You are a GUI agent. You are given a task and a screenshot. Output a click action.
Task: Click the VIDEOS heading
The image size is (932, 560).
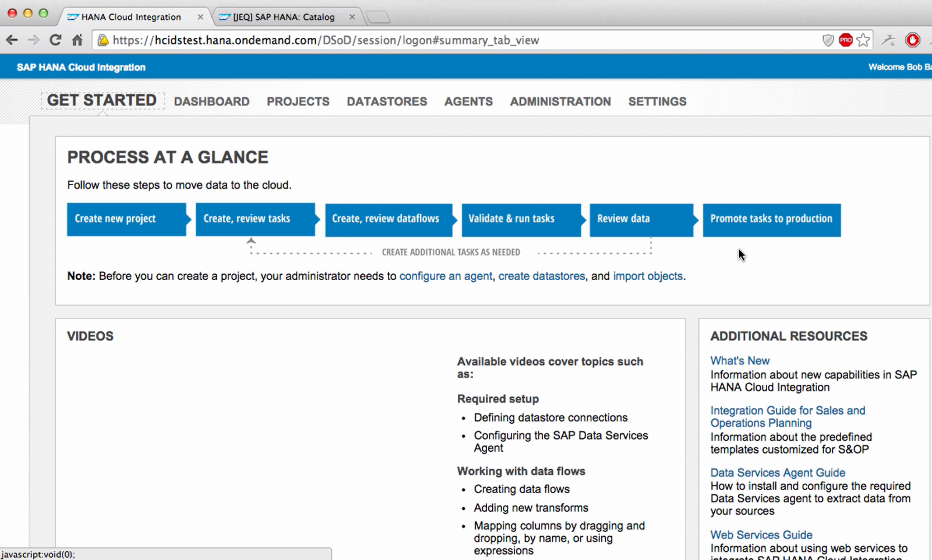click(x=90, y=336)
